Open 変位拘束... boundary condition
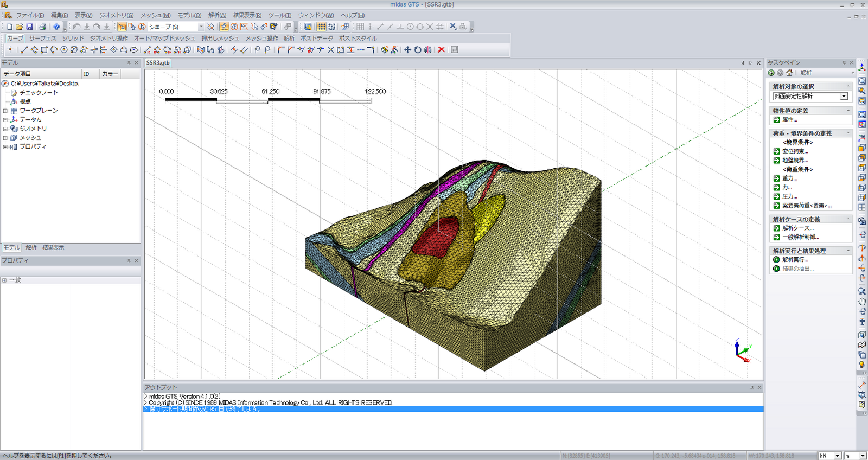 pos(795,151)
